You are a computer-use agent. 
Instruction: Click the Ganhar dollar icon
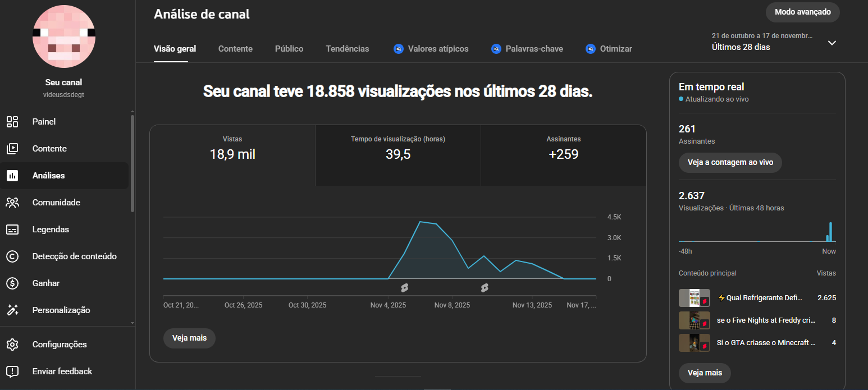(12, 283)
